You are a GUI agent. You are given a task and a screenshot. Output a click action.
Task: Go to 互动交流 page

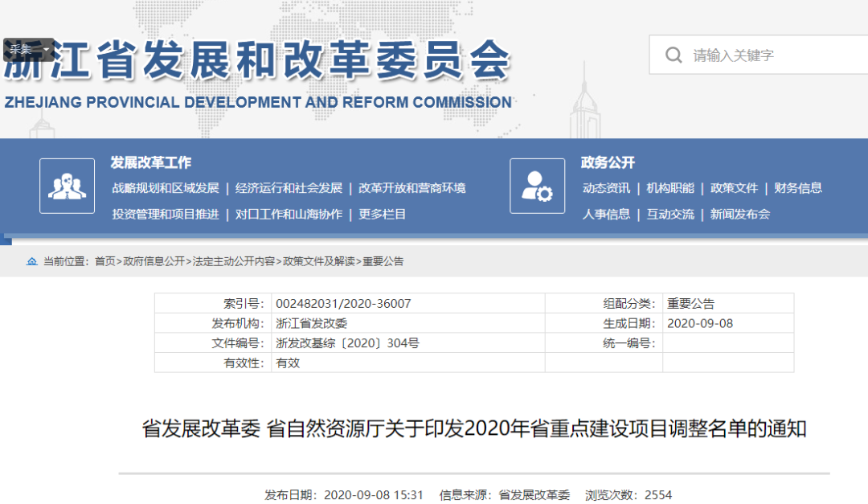tap(669, 215)
